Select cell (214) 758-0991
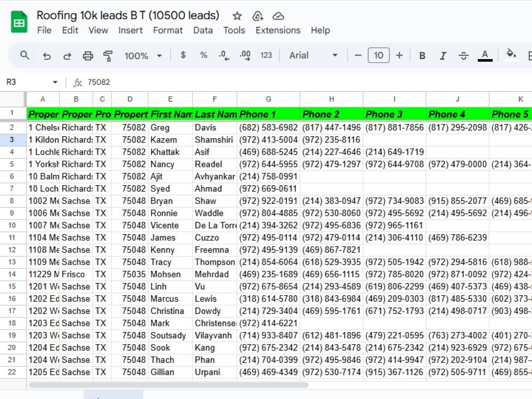Screen dimensions: 532x399 click(x=268, y=177)
